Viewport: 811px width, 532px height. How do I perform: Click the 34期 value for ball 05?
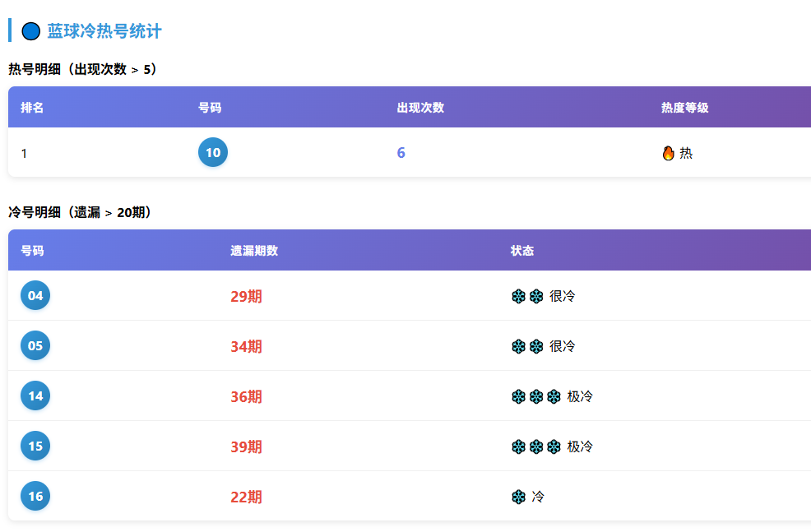tap(246, 346)
